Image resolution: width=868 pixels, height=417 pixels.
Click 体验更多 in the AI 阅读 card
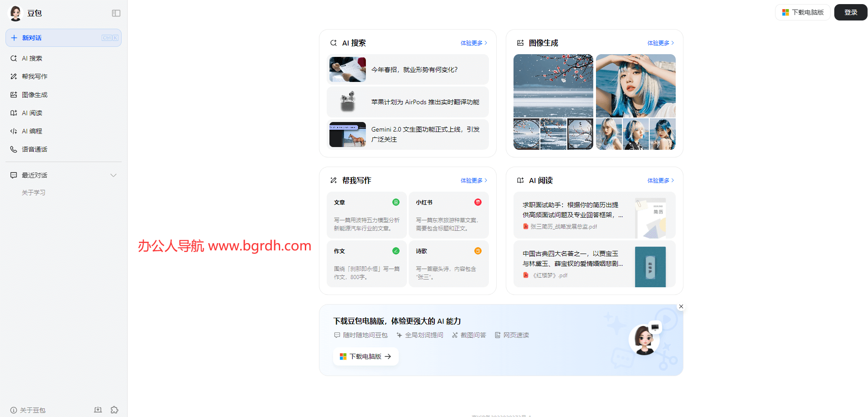[661, 180]
